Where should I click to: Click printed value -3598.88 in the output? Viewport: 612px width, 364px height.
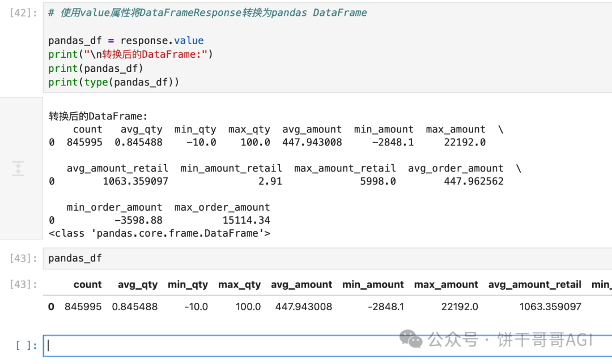pyautogui.click(x=139, y=220)
